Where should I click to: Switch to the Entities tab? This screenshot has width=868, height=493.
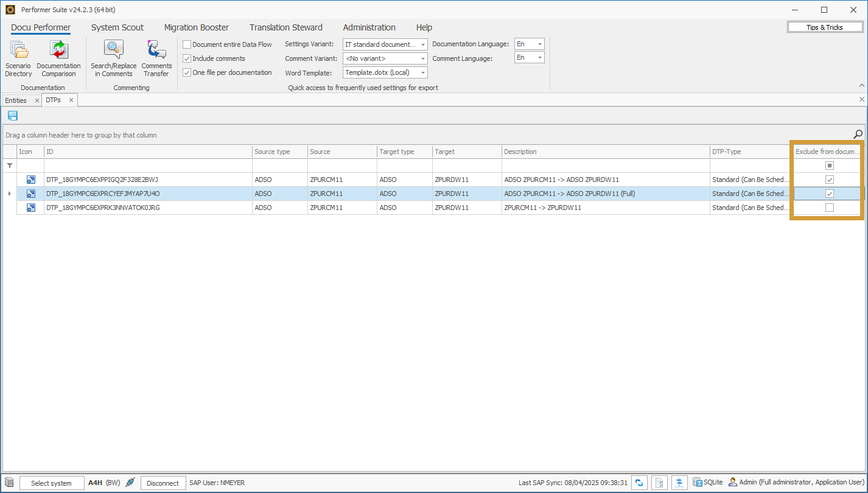16,100
